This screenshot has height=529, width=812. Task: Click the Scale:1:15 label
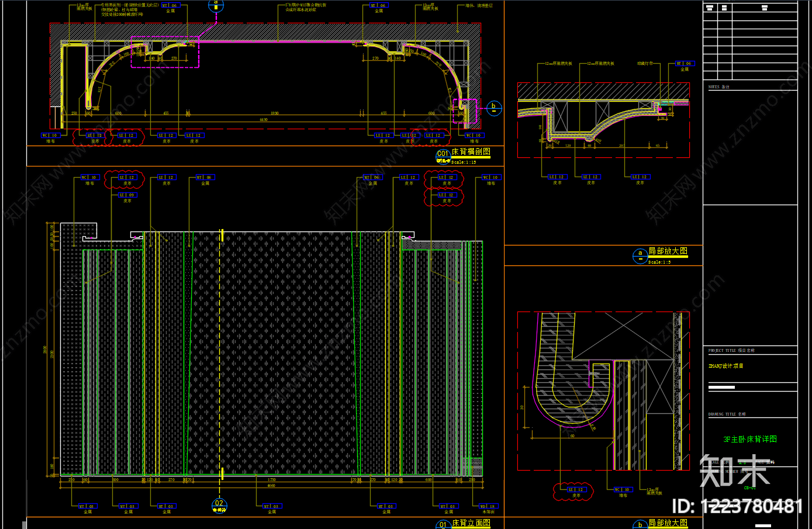pyautogui.click(x=464, y=162)
